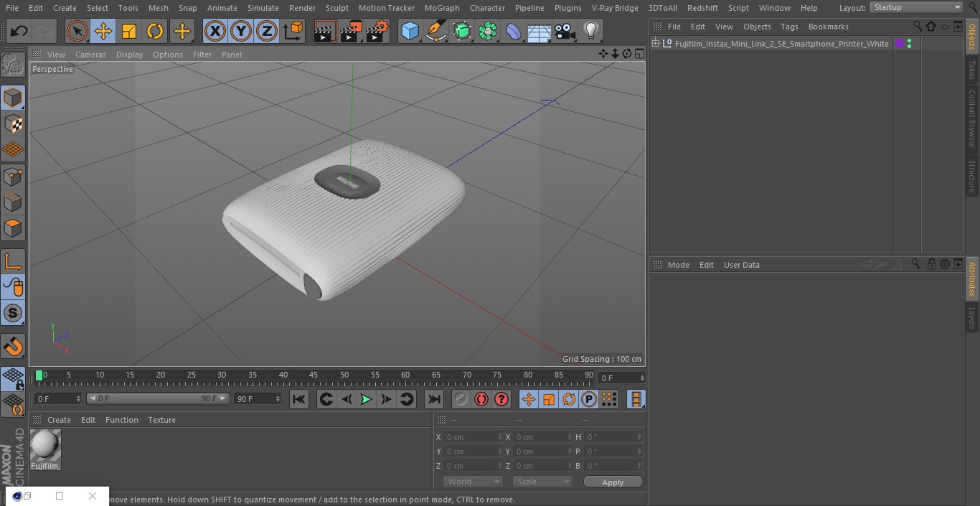The width and height of the screenshot is (980, 506).
Task: Select the Live Selection tool
Action: pos(77,31)
